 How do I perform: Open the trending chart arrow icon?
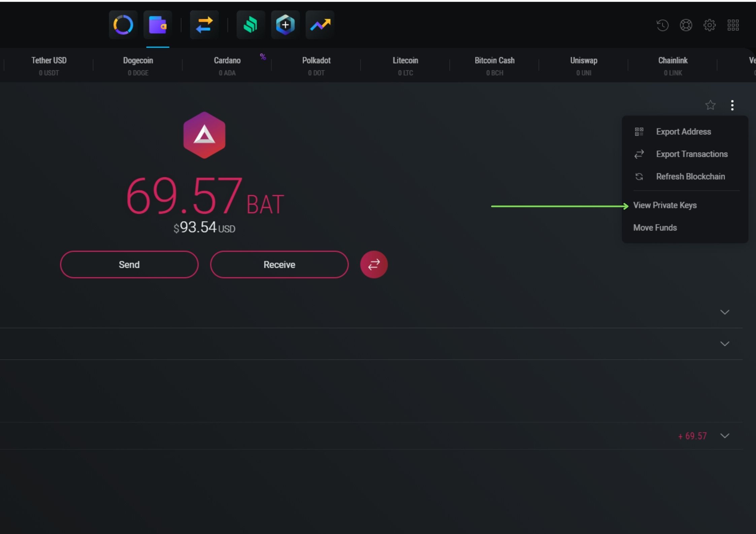pos(320,25)
